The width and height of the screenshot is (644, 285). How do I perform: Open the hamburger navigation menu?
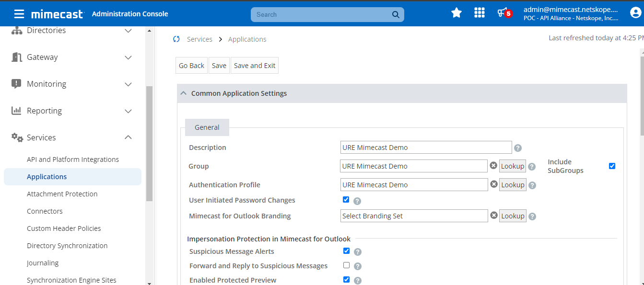coord(19,14)
